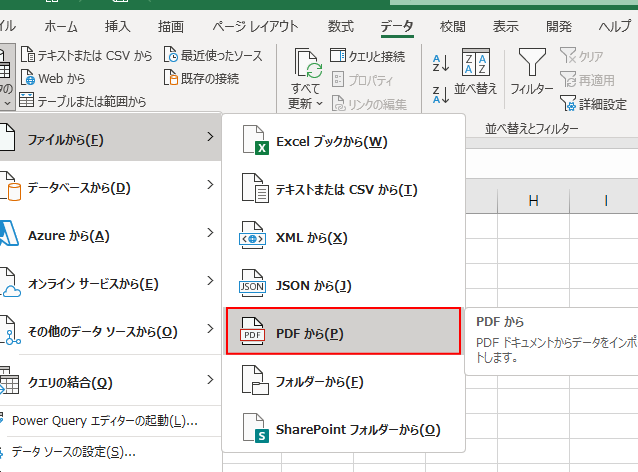Select column H header
Image resolution: width=638 pixels, height=472 pixels.
tap(533, 201)
